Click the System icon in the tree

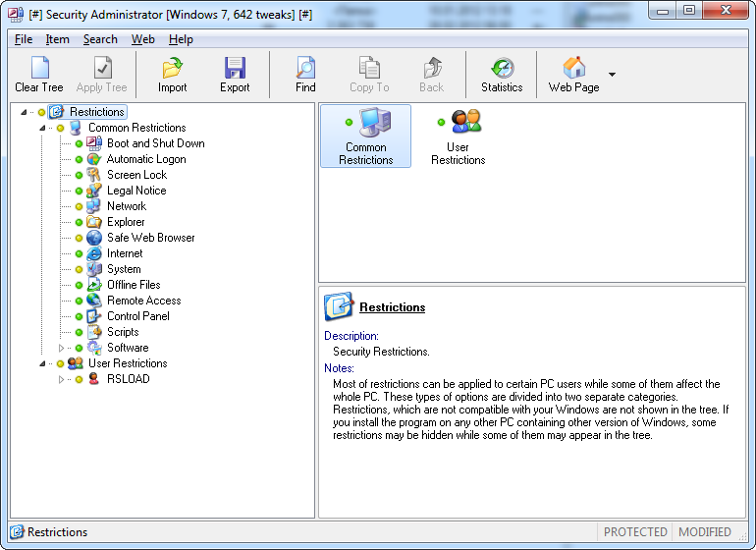(93, 269)
